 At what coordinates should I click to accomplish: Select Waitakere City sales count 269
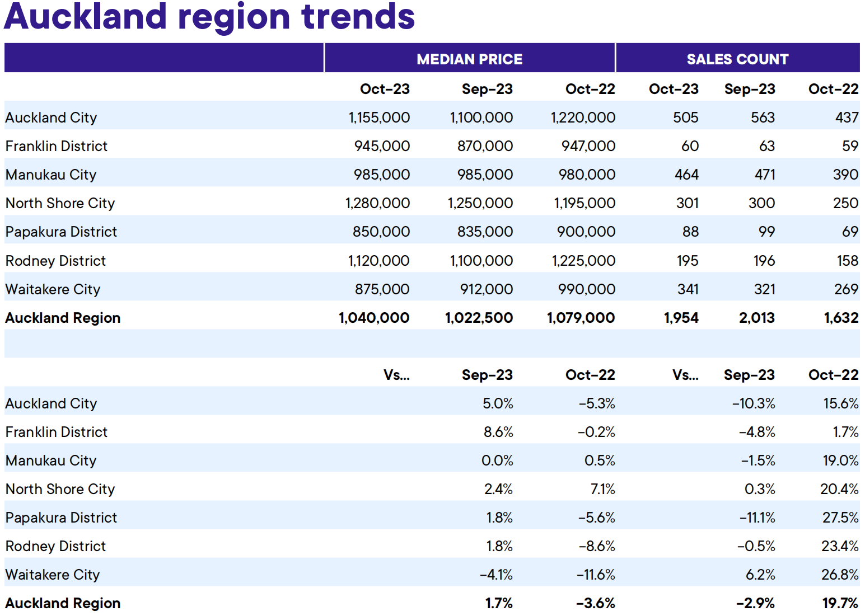point(846,289)
